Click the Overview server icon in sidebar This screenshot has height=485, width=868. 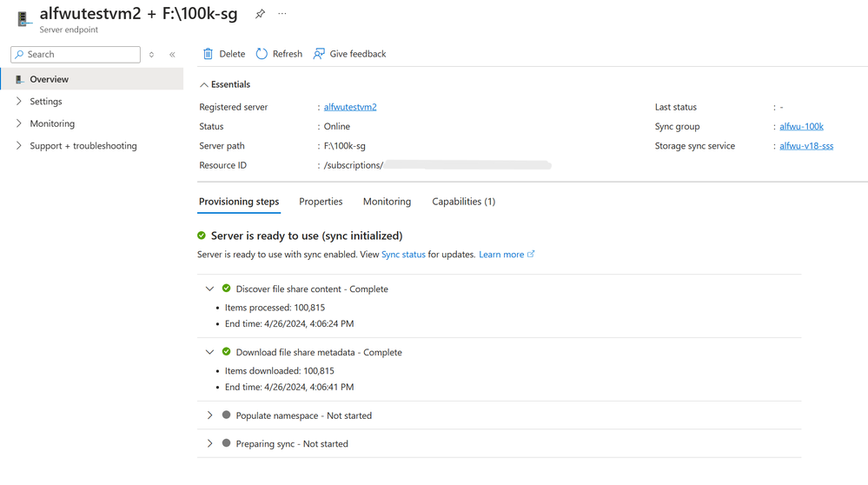tap(19, 79)
